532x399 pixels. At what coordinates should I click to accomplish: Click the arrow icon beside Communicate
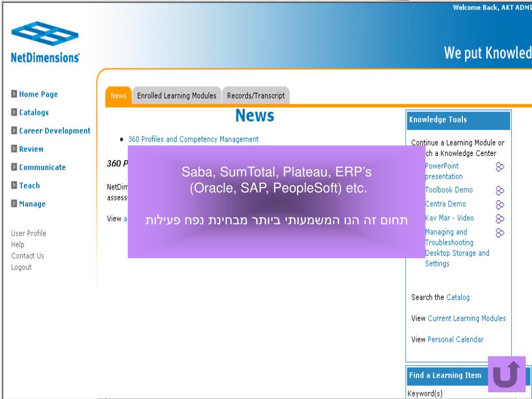pyautogui.click(x=14, y=167)
